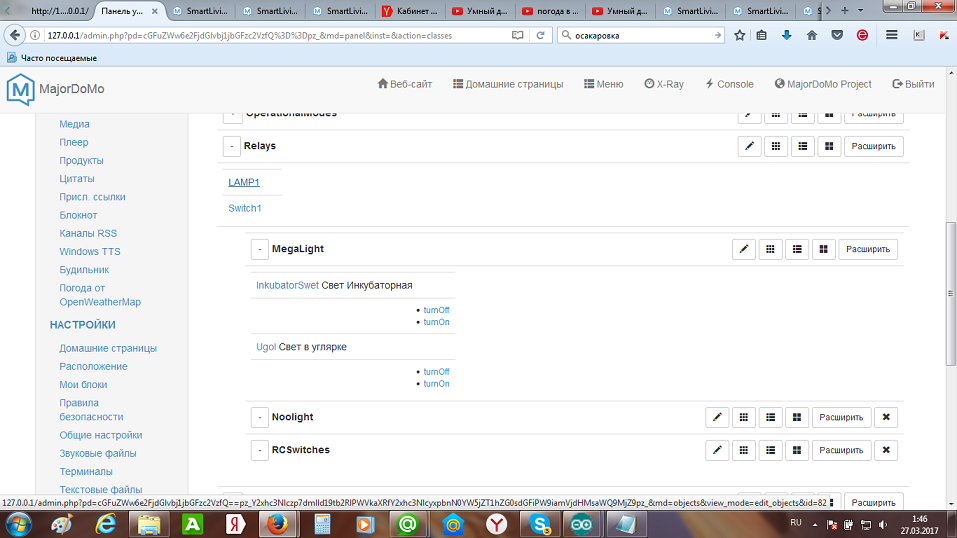The image size is (957, 538).
Task: Switch to the Кабинет browser tab
Action: point(411,11)
